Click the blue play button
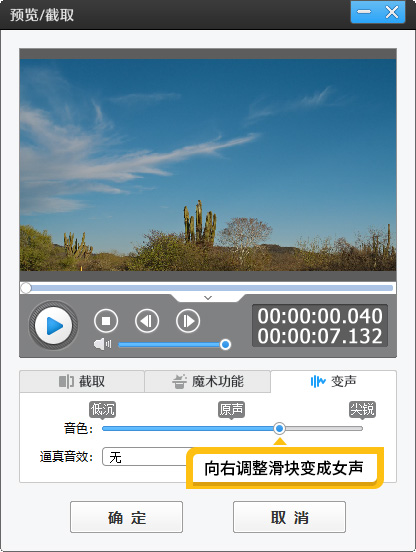Image resolution: width=416 pixels, height=552 pixels. pos(53,326)
